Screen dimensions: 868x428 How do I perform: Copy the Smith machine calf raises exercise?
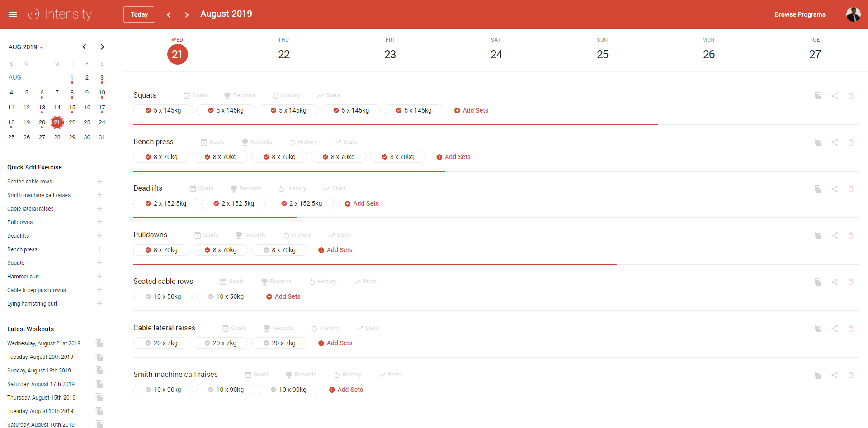[818, 375]
